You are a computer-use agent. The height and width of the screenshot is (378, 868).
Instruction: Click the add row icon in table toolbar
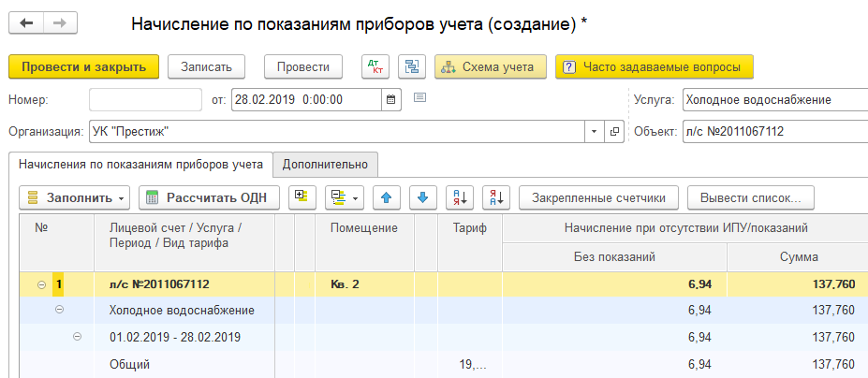pyautogui.click(x=302, y=197)
